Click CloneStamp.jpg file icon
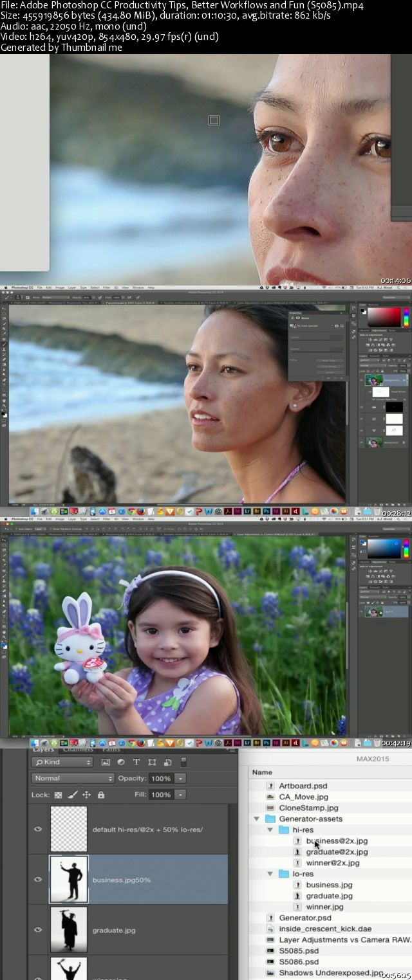 coord(271,808)
